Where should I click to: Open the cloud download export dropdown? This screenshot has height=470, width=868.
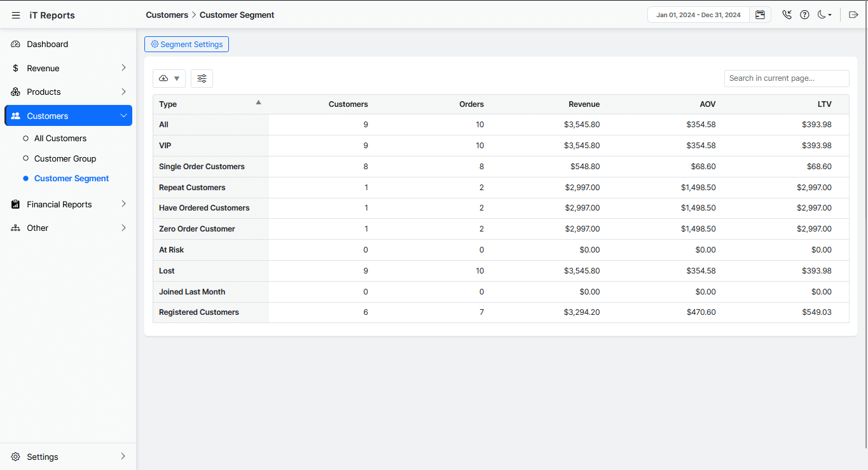click(169, 78)
